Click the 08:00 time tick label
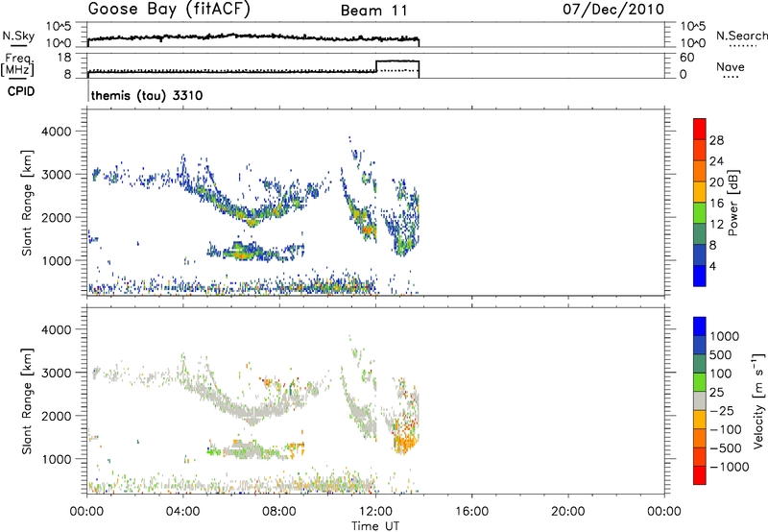768x532 pixels. coord(278,512)
